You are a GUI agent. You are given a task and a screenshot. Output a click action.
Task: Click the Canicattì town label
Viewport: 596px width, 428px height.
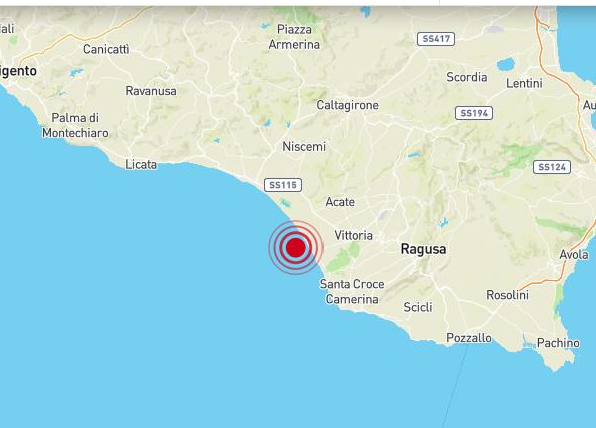click(106, 49)
